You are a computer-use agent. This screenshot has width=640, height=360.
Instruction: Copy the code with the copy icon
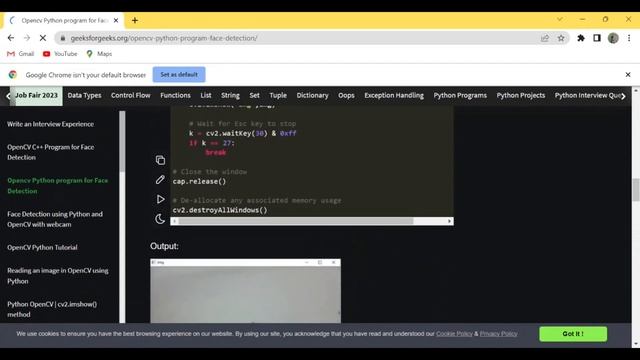(160, 160)
